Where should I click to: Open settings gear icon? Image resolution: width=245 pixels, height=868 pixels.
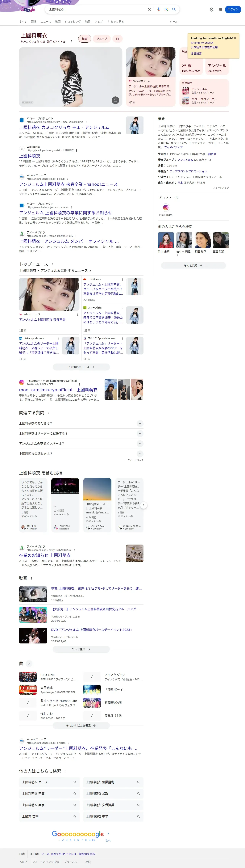coord(212,9)
